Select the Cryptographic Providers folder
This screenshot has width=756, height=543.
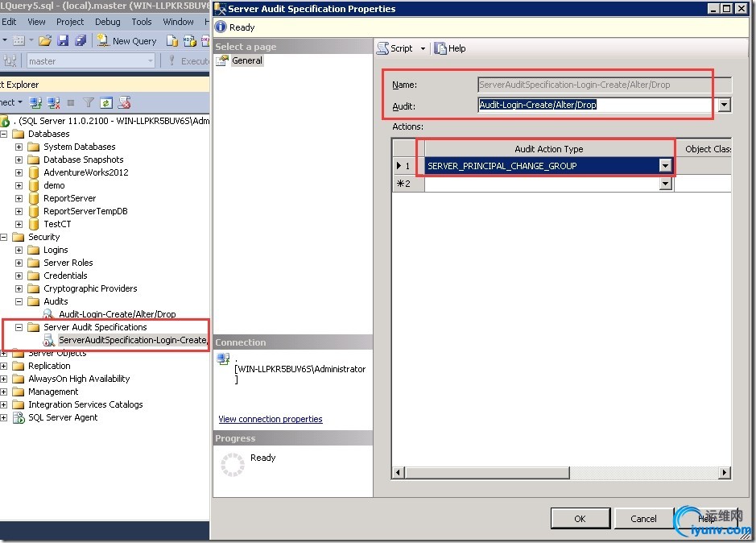[x=90, y=288]
